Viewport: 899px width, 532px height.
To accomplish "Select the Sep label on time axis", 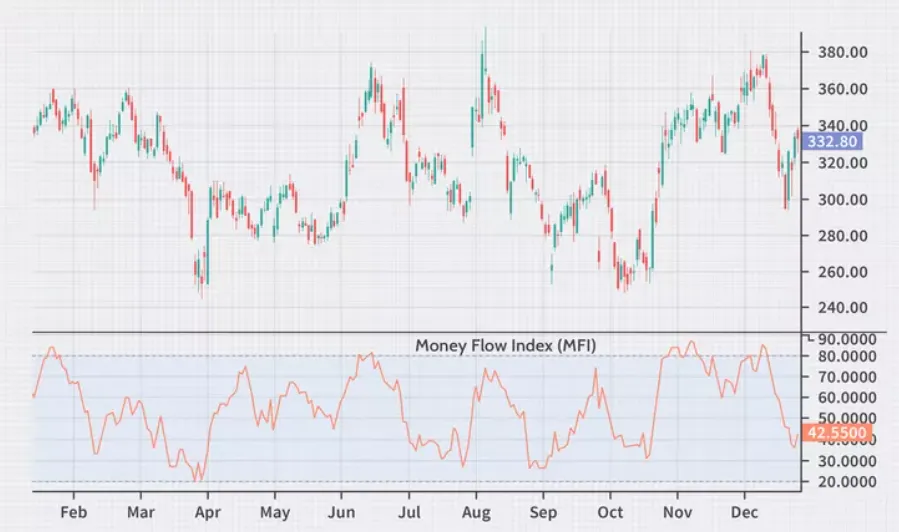I will [543, 512].
